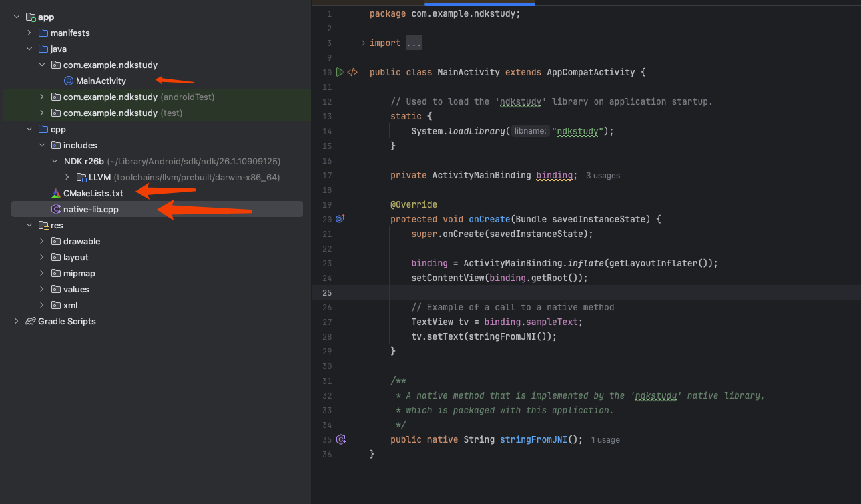
Task: Click the MainActivity class icon in tree
Action: click(68, 81)
